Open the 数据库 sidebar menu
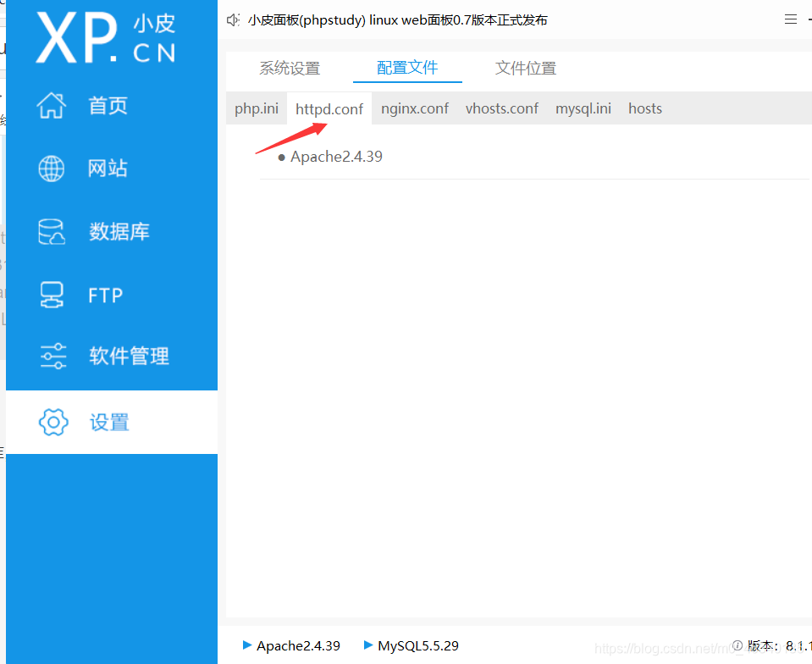Image resolution: width=812 pixels, height=664 pixels. pyautogui.click(x=112, y=231)
